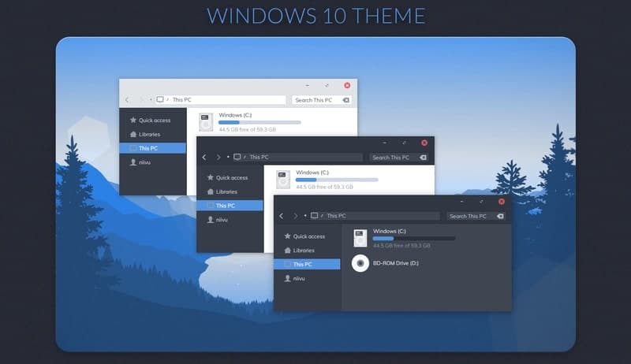The height and width of the screenshot is (364, 631).
Task: Minimize the rear light window
Action: (x=308, y=85)
